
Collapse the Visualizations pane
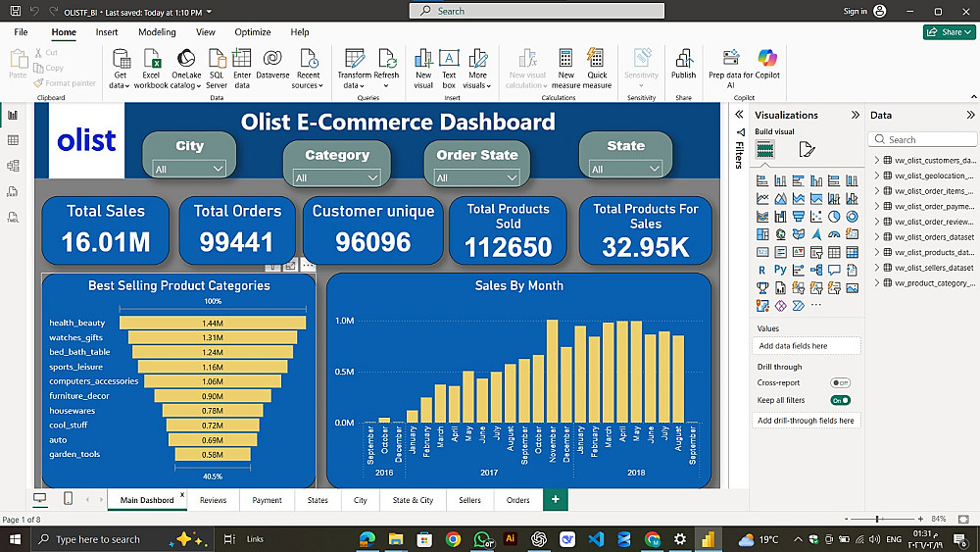(855, 115)
